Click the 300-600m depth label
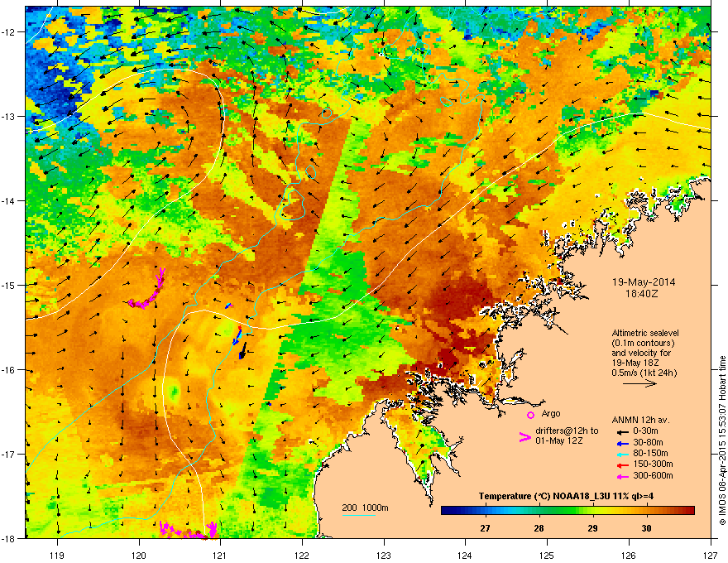The image size is (728, 563). click(x=653, y=476)
